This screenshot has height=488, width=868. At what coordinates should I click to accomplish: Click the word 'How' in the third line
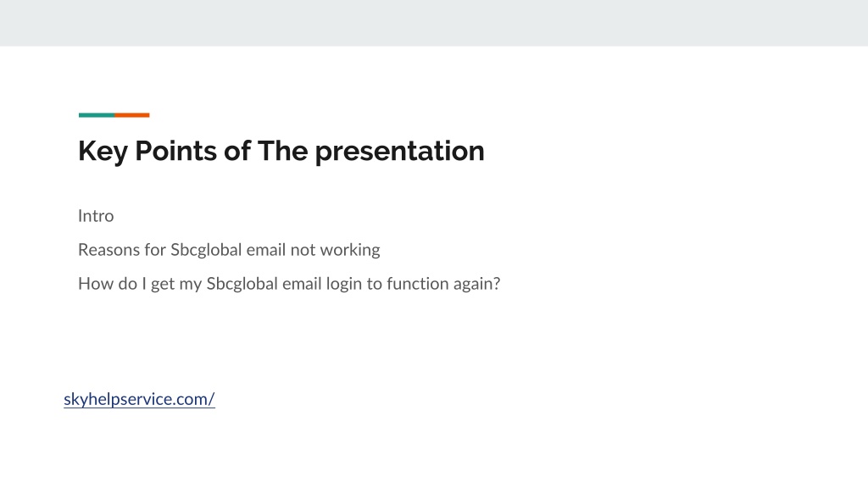click(92, 284)
